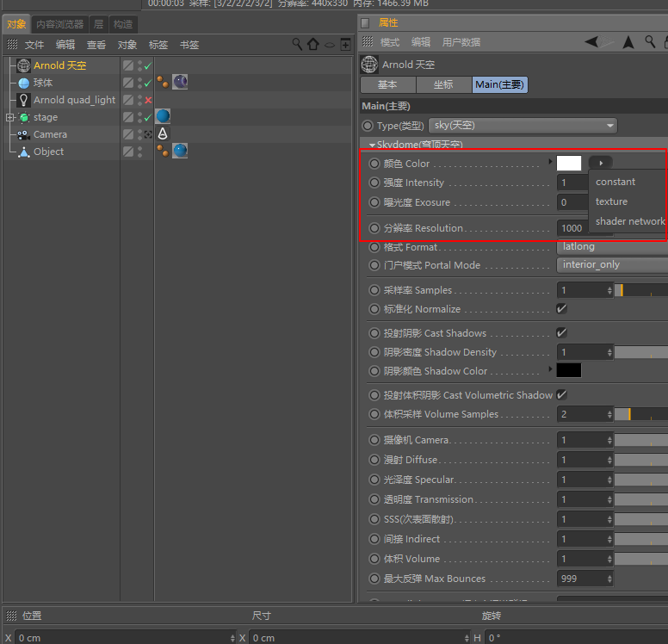Click the magnifier icon in attributes panel
The height and width of the screenshot is (644, 668).
click(x=650, y=42)
